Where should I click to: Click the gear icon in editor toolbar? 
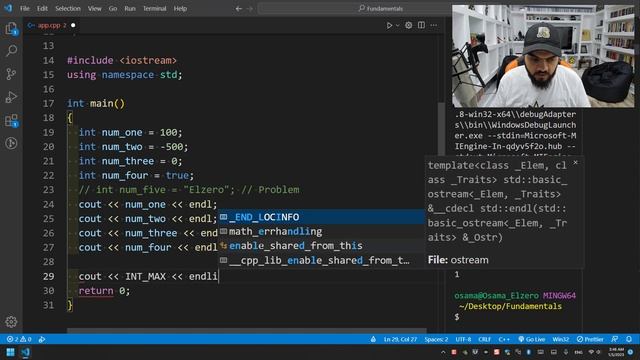pyautogui.click(x=408, y=25)
